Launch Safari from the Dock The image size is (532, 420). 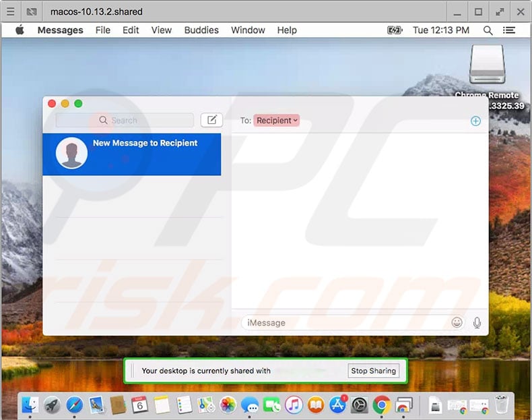point(74,404)
